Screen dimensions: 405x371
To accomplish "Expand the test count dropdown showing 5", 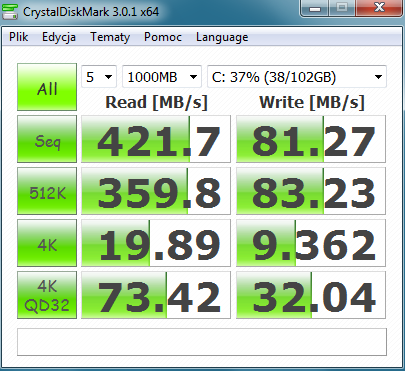I will point(99,77).
